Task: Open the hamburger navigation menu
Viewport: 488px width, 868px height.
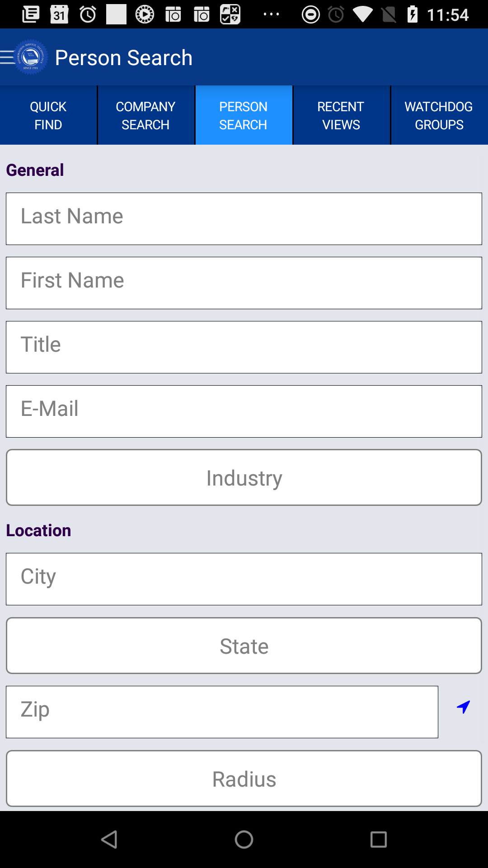Action: click(7, 58)
